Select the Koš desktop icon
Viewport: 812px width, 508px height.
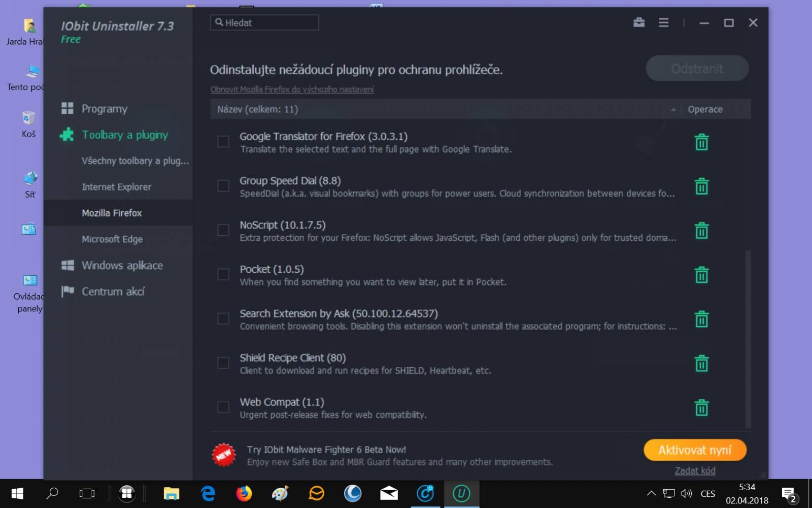point(28,124)
